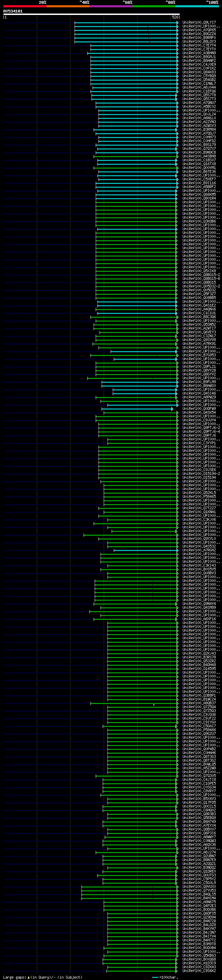Screen dimensions: 222x980
Task: Select hit label UniRef100_C9JUY4
Action: [x=199, y=420]
